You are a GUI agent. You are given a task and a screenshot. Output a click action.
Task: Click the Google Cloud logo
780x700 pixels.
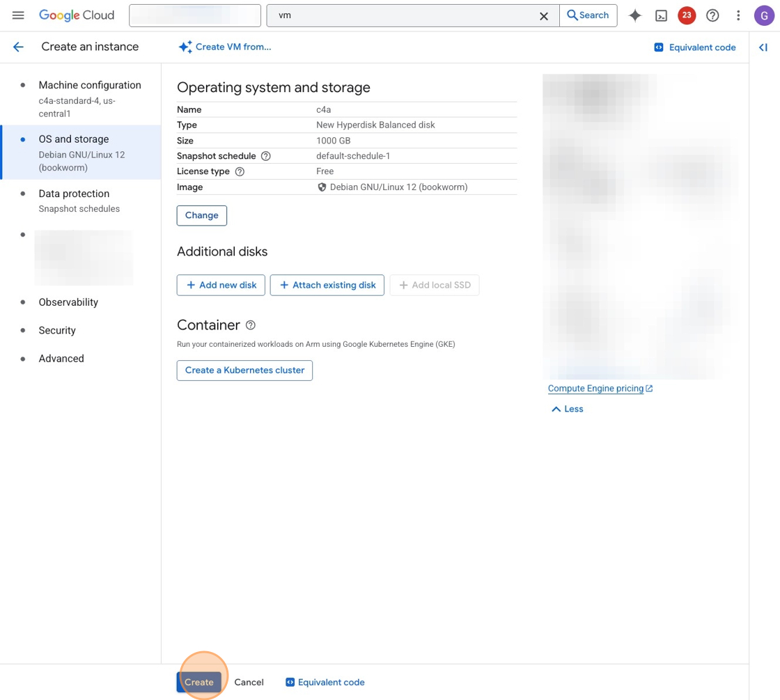pyautogui.click(x=77, y=15)
